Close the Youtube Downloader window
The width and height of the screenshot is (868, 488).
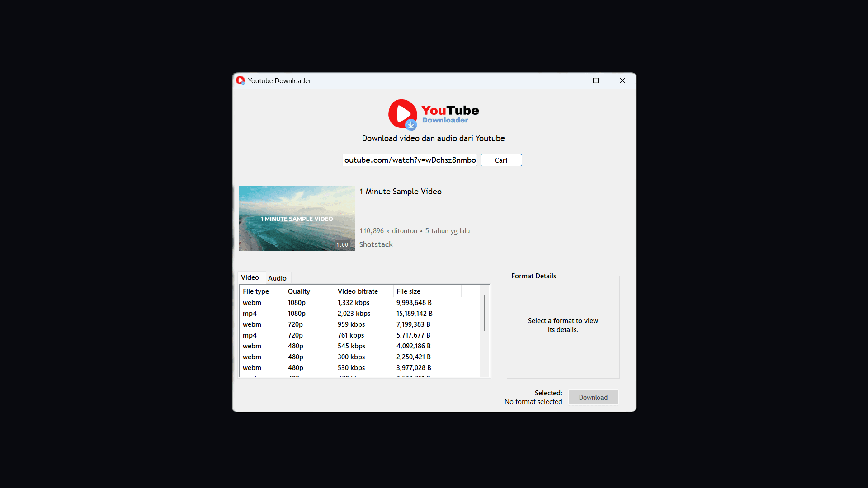click(623, 80)
